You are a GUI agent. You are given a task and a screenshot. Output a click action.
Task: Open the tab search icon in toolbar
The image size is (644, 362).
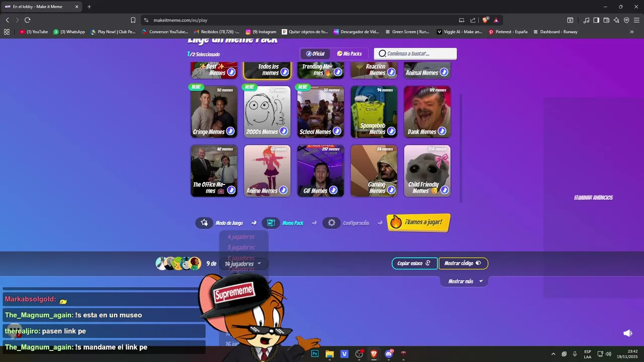(570, 20)
